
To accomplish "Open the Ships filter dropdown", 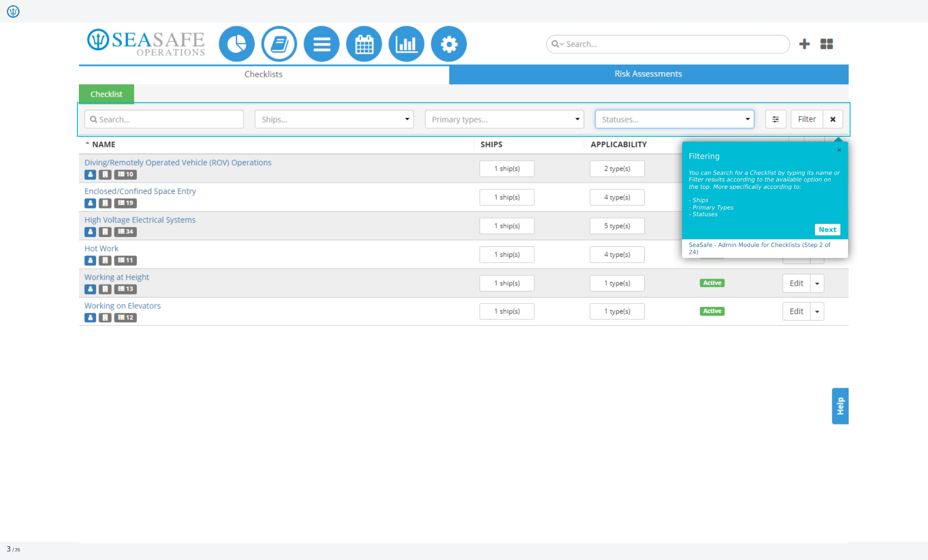I will click(334, 119).
